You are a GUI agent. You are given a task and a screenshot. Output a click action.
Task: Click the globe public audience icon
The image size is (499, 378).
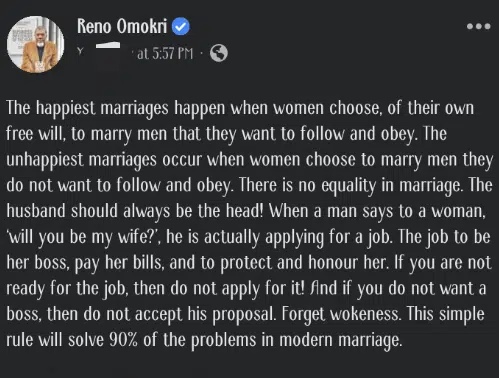point(219,53)
